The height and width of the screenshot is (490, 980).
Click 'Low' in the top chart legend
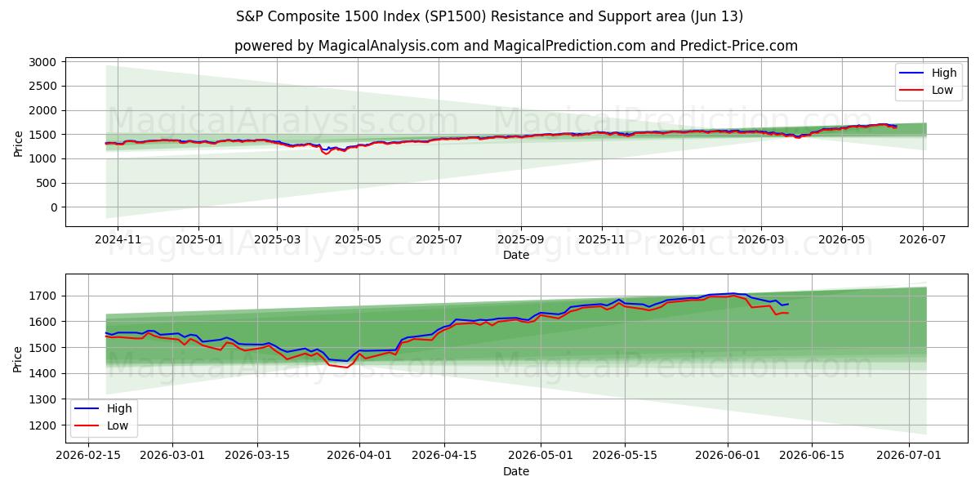[942, 90]
